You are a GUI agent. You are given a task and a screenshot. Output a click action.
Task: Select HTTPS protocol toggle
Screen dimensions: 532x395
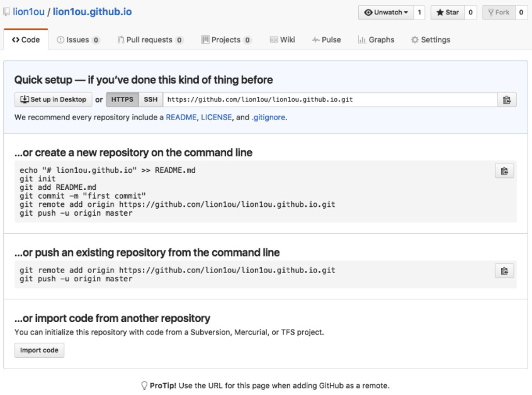click(122, 99)
